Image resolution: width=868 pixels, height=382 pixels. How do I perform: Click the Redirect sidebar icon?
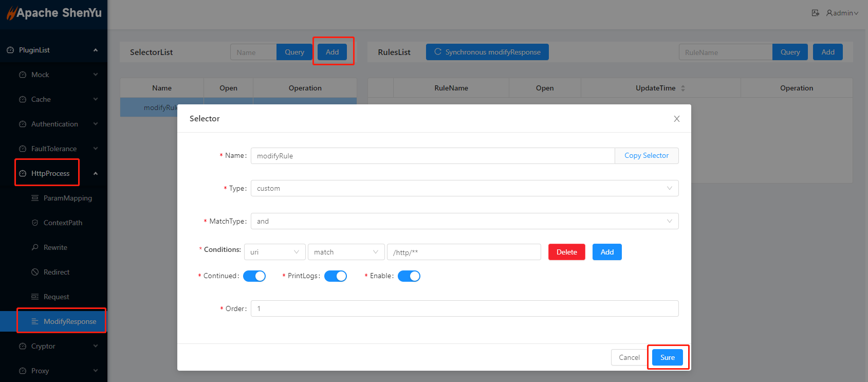tap(35, 272)
